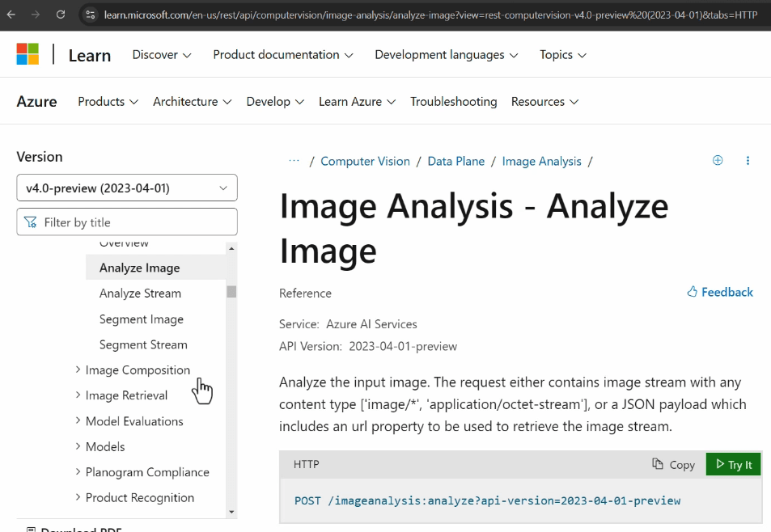Click the browser address bar URL
771x532 pixels.
[x=430, y=15]
